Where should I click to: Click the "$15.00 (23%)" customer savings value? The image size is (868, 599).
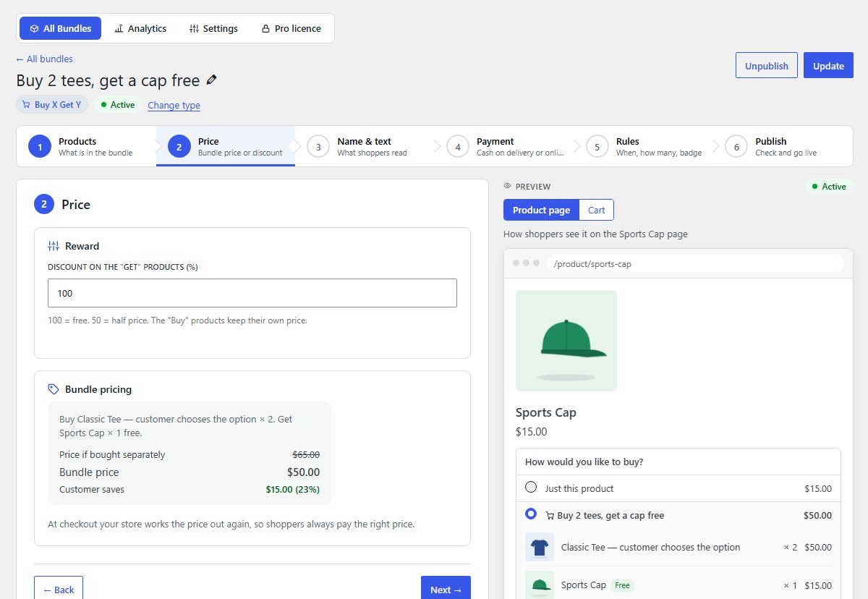click(293, 490)
